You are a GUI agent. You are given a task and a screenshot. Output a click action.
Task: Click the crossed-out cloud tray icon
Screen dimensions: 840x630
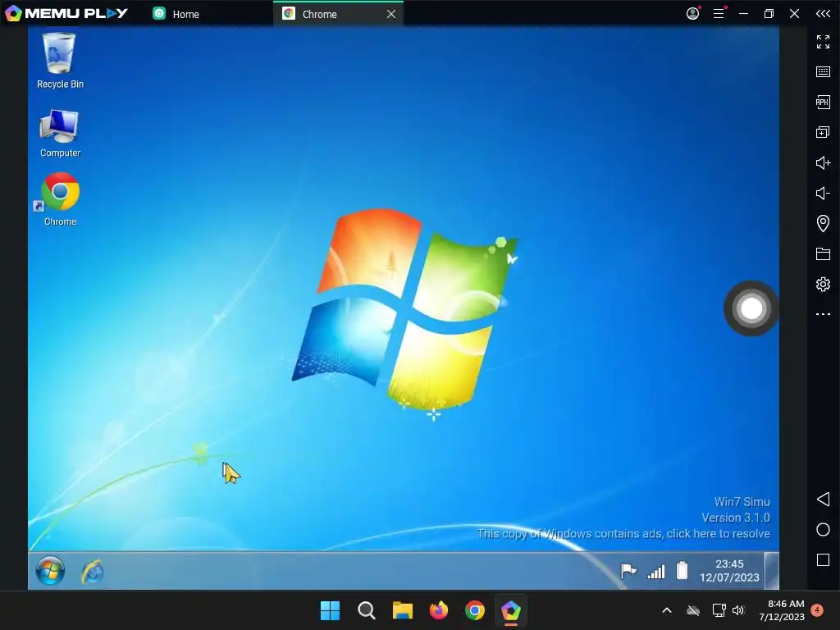693,610
